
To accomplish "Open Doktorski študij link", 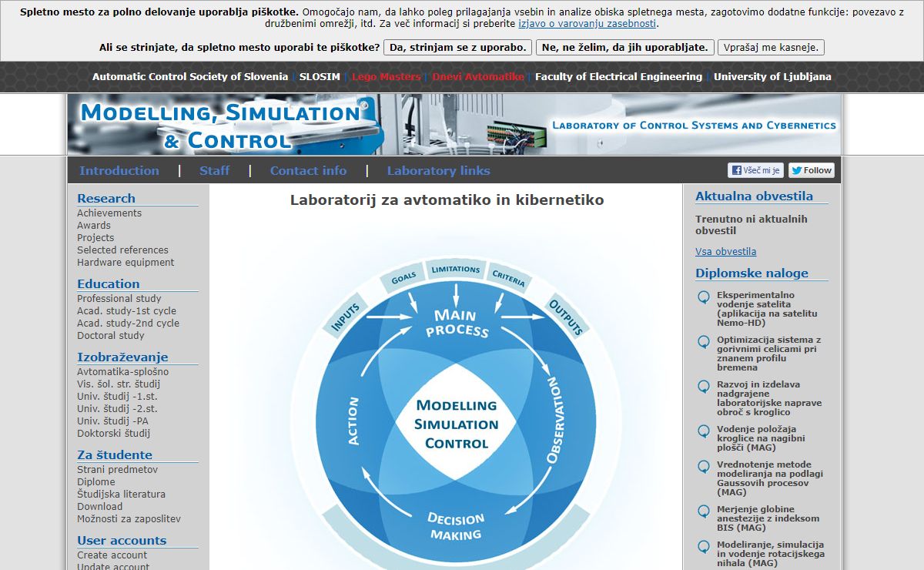I will tap(113, 433).
